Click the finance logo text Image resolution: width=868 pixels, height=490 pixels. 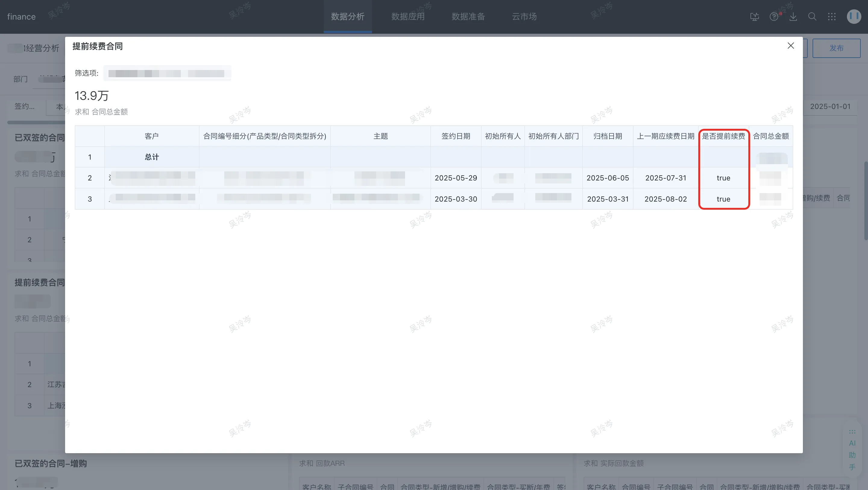click(21, 17)
